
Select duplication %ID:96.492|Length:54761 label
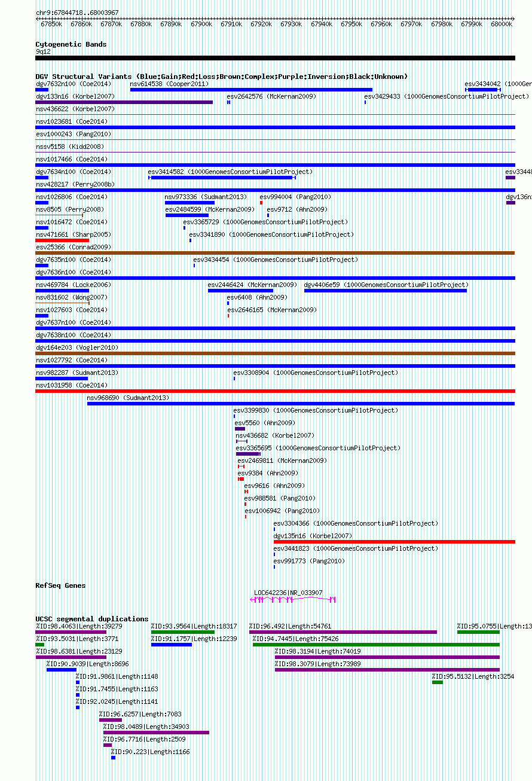click(x=291, y=626)
